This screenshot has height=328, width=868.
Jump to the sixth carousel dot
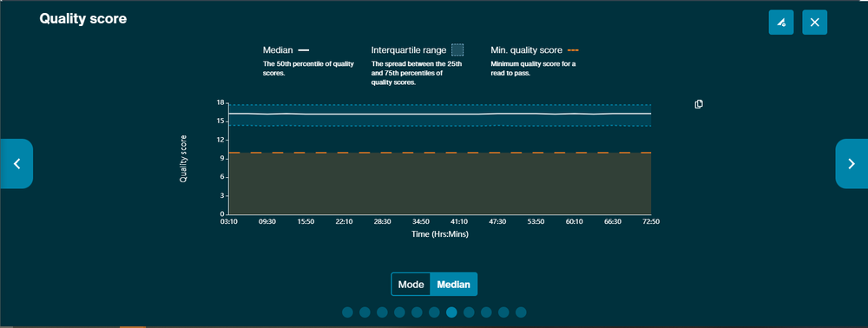434,312
